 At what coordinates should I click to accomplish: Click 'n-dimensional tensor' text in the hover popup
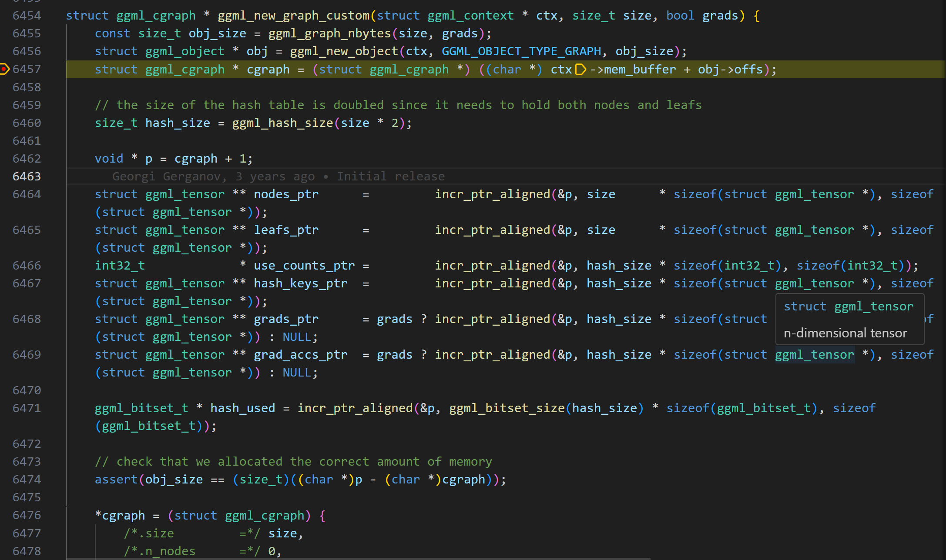click(845, 333)
